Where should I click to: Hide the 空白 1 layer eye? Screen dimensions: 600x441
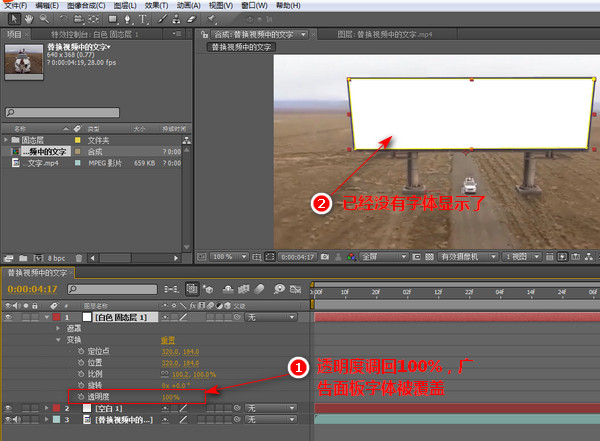pos(8,408)
